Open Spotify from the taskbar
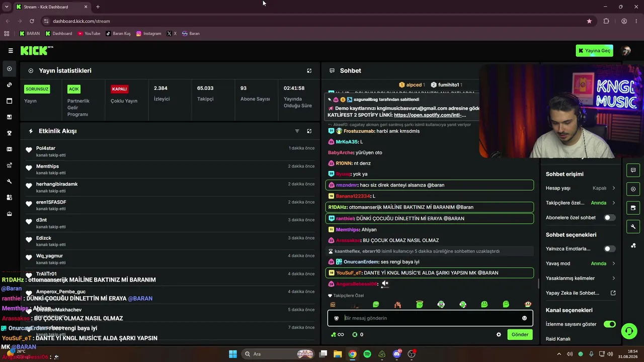 (x=367, y=354)
